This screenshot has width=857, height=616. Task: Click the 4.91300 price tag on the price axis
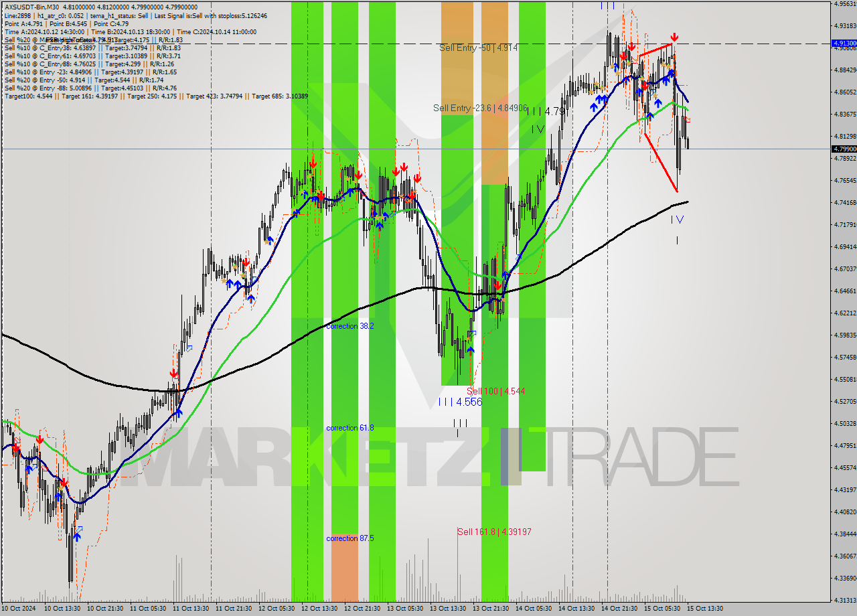tap(844, 43)
